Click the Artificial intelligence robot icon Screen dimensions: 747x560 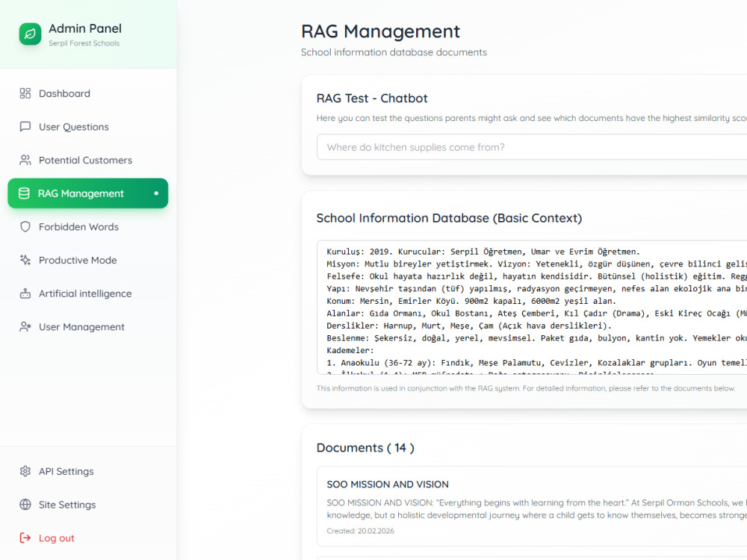point(25,293)
